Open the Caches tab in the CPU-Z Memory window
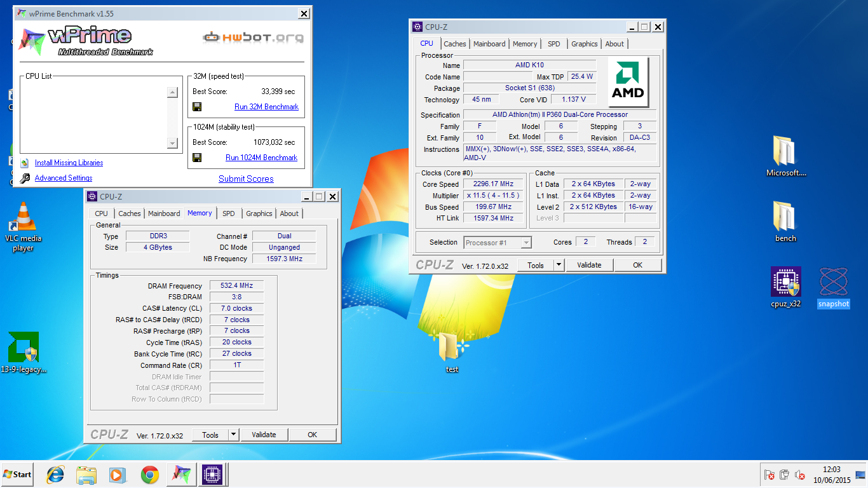Image resolution: width=868 pixels, height=488 pixels. [130, 213]
